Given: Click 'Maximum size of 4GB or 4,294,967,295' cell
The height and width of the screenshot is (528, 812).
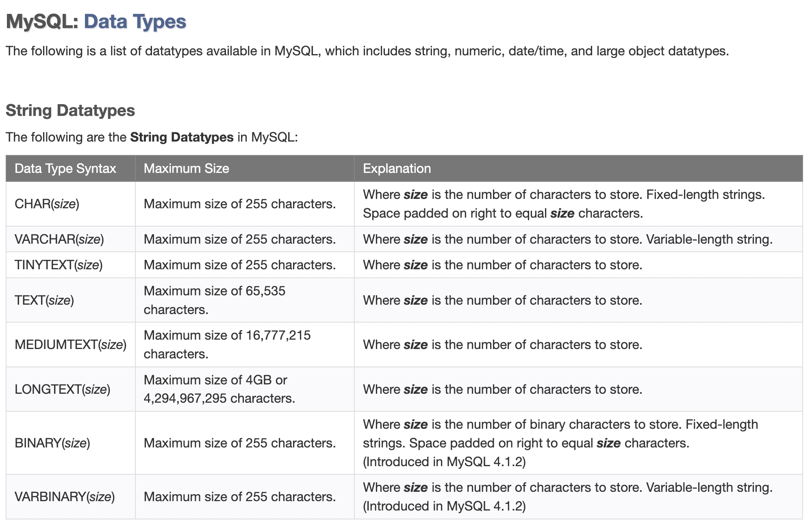Looking at the screenshot, I should pyautogui.click(x=245, y=389).
